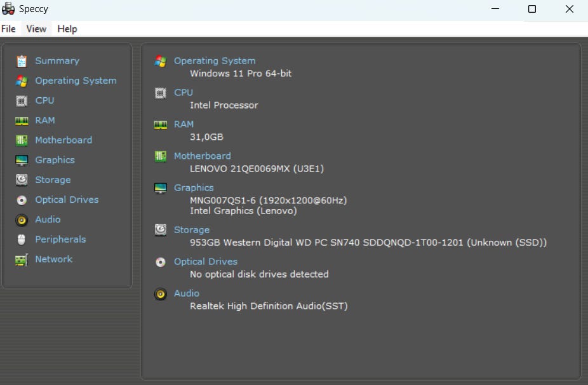The image size is (588, 385).
Task: Open the Motherboard heading link in summary panel
Action: click(202, 156)
